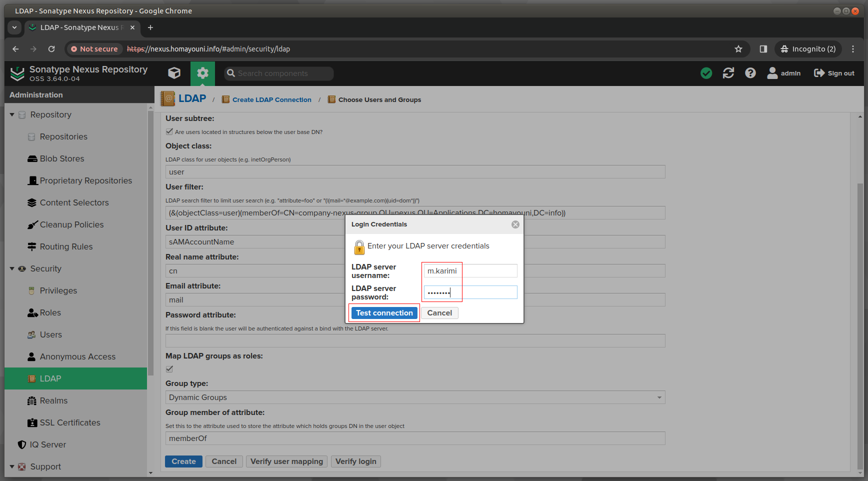The height and width of the screenshot is (481, 868).
Task: Click Choose Users and Groups breadcrumb
Action: click(x=379, y=99)
